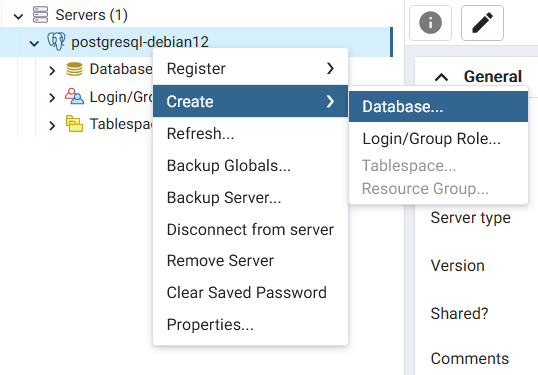The image size is (538, 375).
Task: Click the pencil edit button
Action: (482, 23)
